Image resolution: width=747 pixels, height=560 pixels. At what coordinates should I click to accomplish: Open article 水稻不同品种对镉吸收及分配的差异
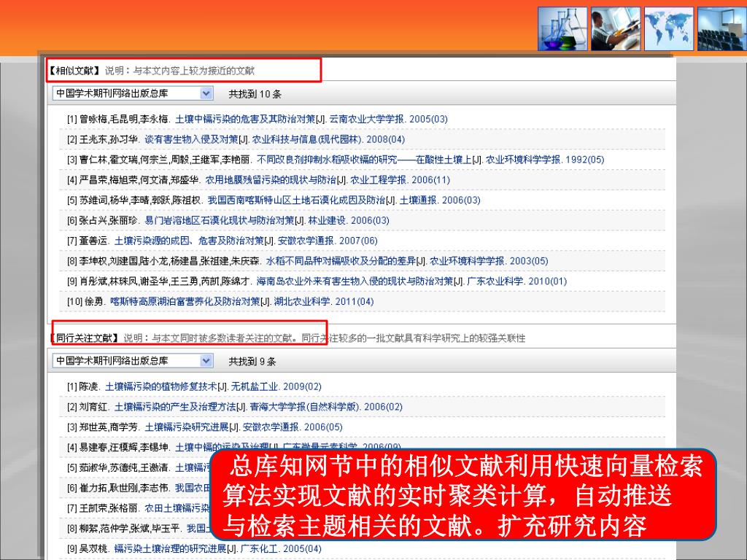coord(341,261)
